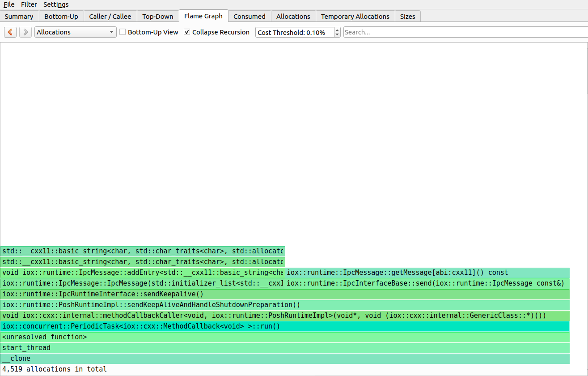Click the back navigation arrow
Image resolution: width=588 pixels, height=376 pixels.
point(10,32)
